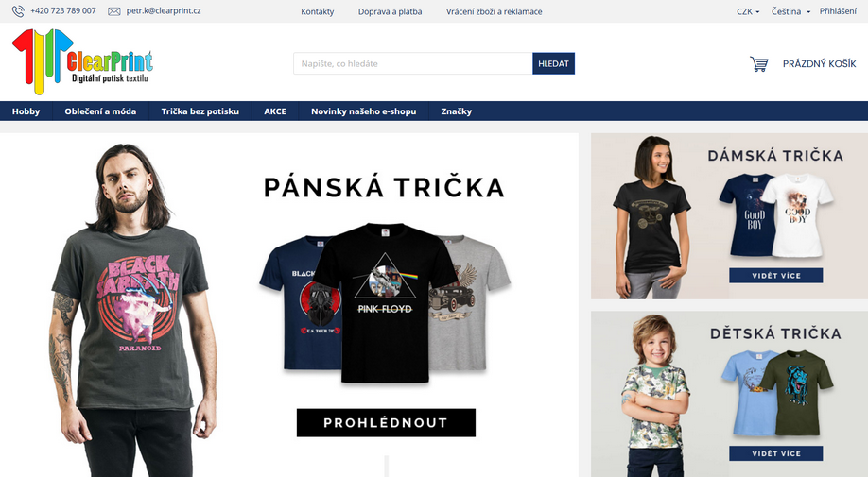Viewport: 868px width, 477px height.
Task: Click the email envelope icon
Action: [114, 11]
